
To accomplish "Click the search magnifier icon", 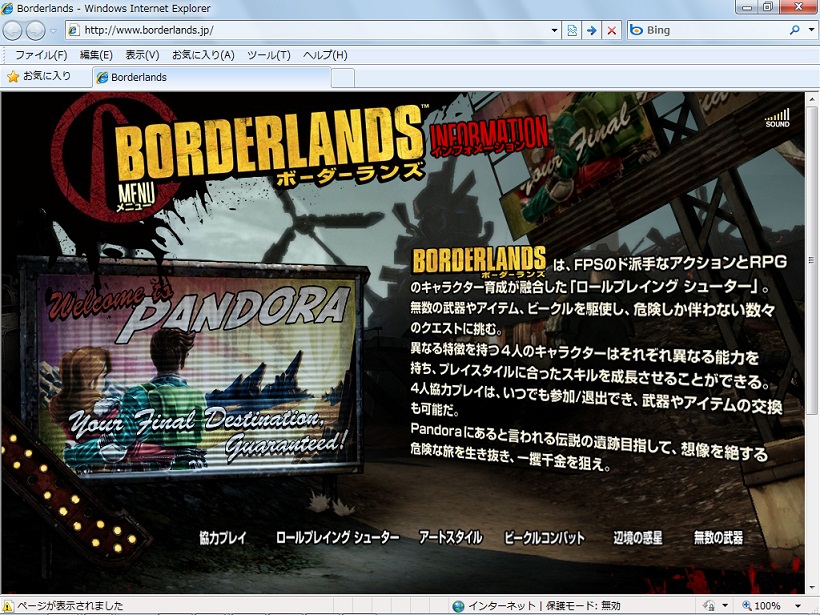I will (x=795, y=30).
